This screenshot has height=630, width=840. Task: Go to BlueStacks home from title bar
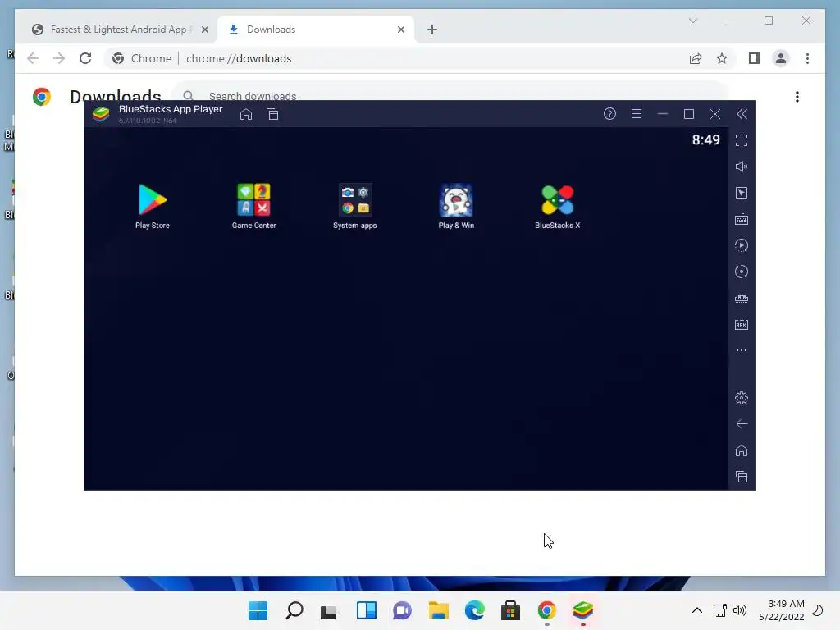246,114
